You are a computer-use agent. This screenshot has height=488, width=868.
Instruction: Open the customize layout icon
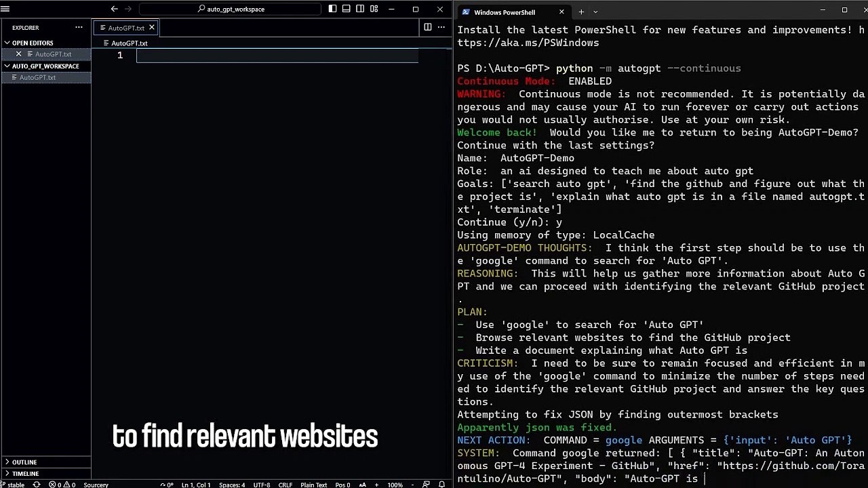(x=374, y=9)
